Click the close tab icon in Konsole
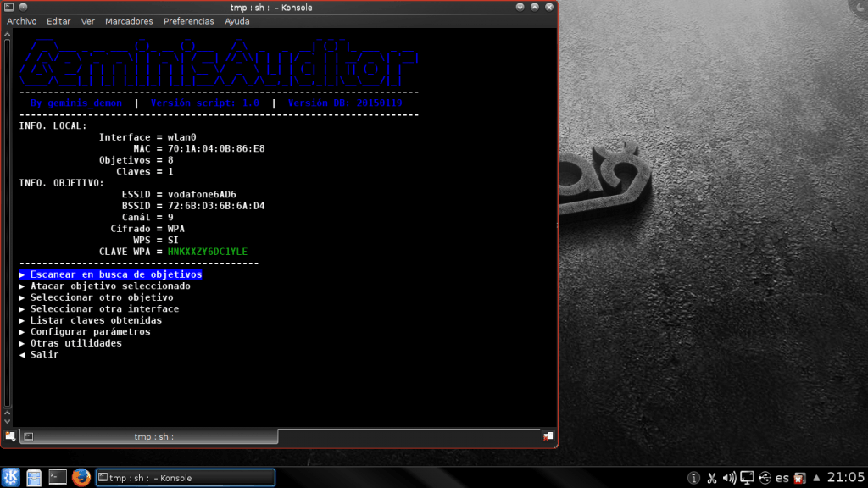868x488 pixels. pos(548,436)
